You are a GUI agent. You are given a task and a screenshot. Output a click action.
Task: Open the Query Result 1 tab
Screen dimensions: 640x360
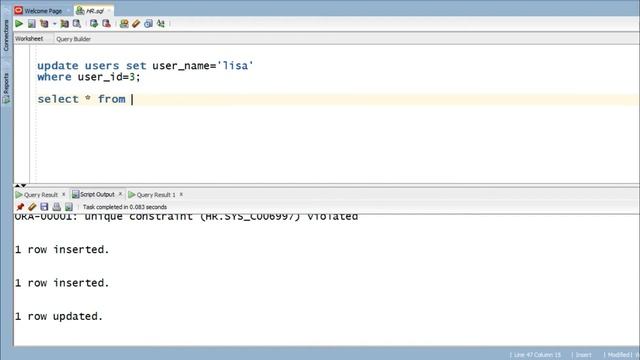tap(152, 195)
